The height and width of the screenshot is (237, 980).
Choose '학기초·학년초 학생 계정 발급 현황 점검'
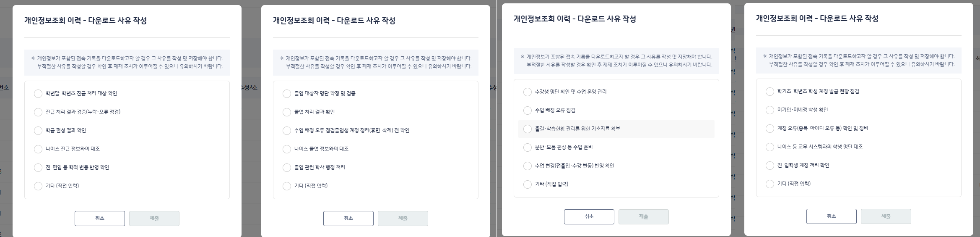770,91
